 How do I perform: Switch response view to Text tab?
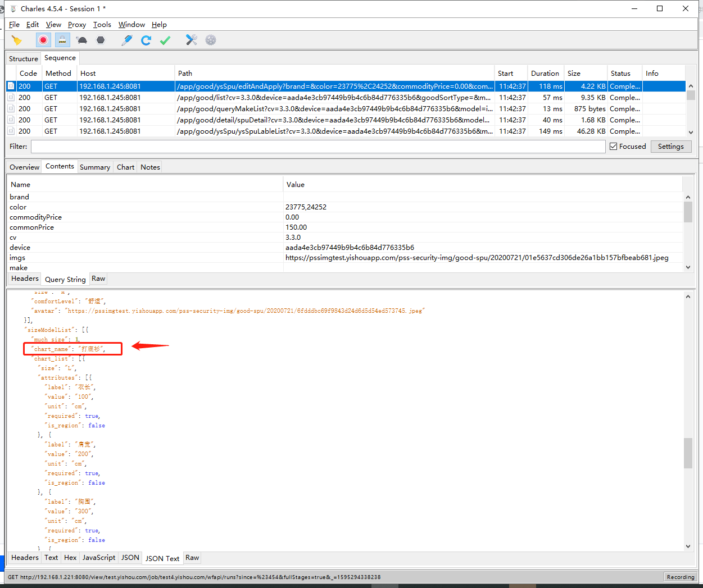coord(51,558)
